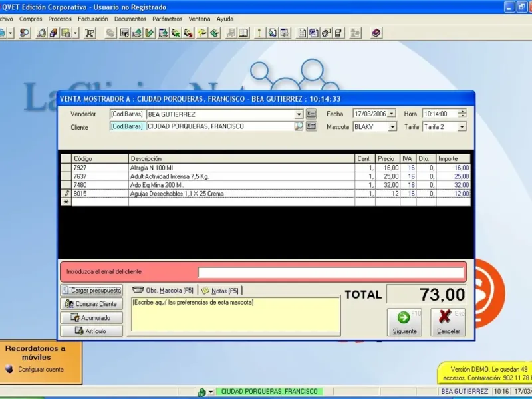Open the Documentos menu
Screen dimensions: 532x399
[x=130, y=19]
